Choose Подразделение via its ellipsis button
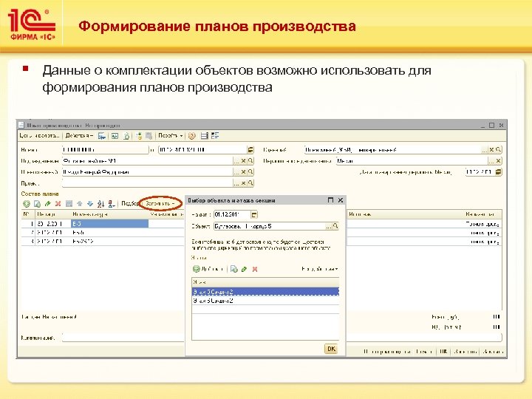 click(x=236, y=161)
